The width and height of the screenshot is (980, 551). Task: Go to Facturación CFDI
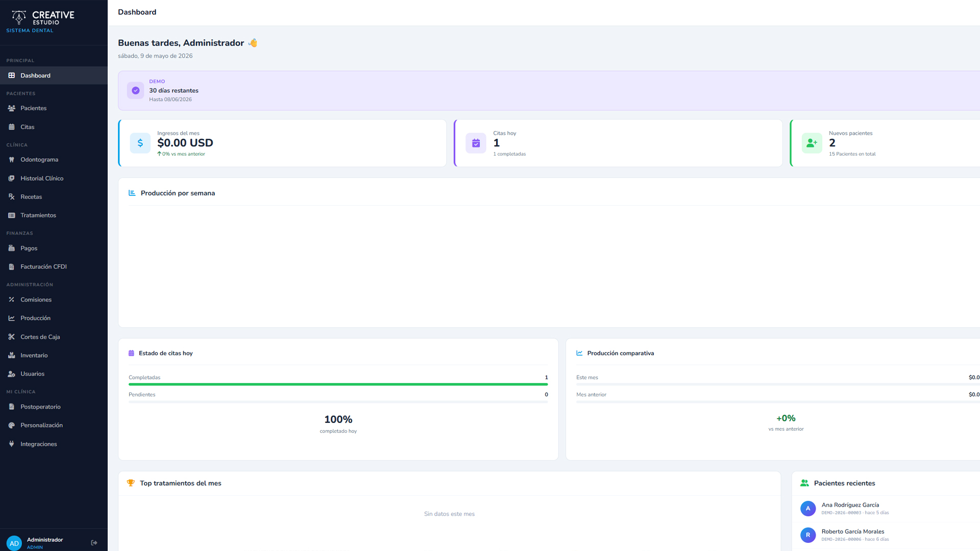click(x=54, y=267)
